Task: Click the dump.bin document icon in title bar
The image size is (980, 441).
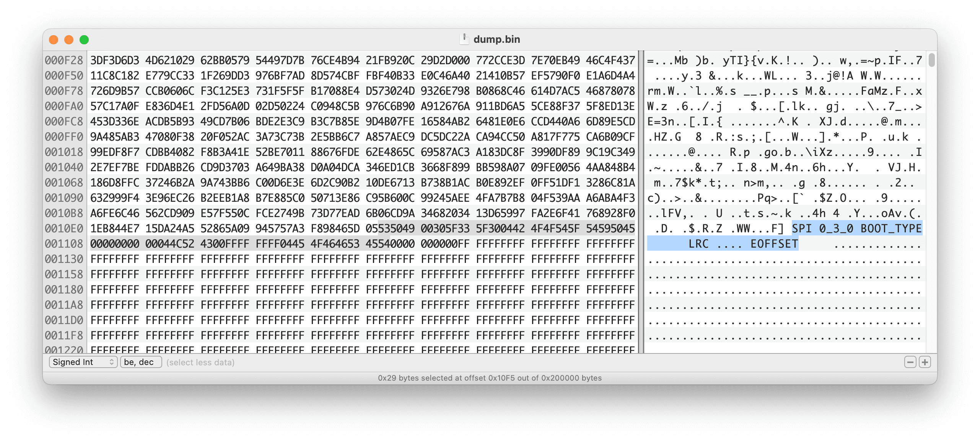Action: tap(464, 39)
